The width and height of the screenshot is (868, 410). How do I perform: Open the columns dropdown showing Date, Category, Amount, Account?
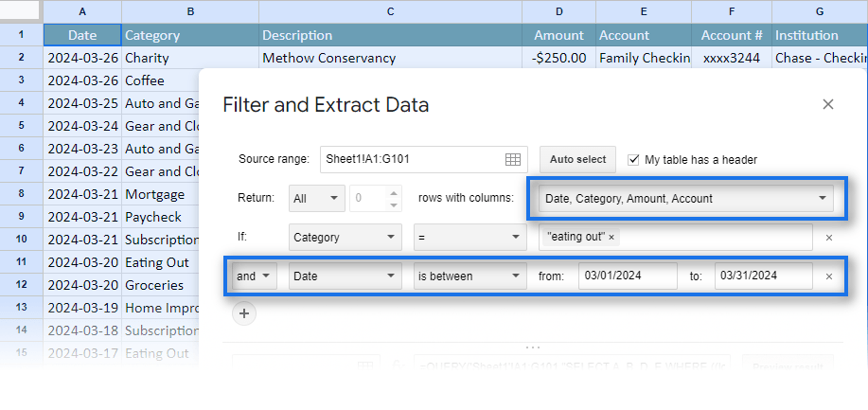point(686,198)
